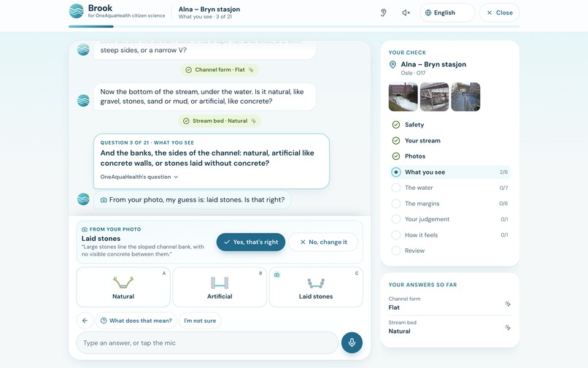Click sparkle icon beside Channel form Flat answer
The image size is (588, 368).
(x=508, y=304)
